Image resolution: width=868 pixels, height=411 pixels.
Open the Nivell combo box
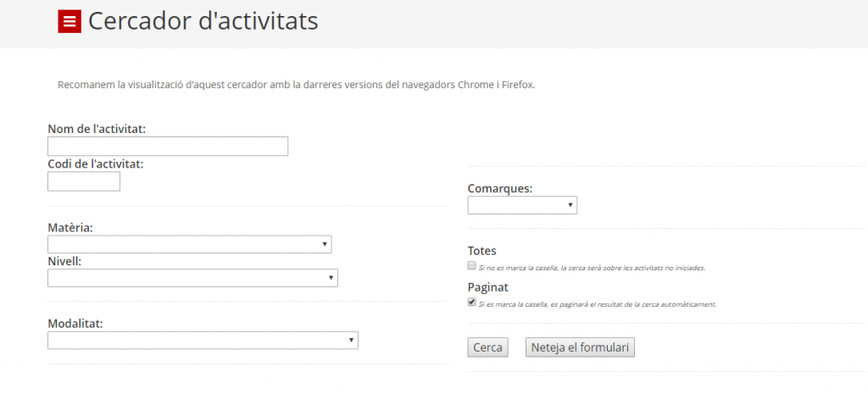pos(192,278)
